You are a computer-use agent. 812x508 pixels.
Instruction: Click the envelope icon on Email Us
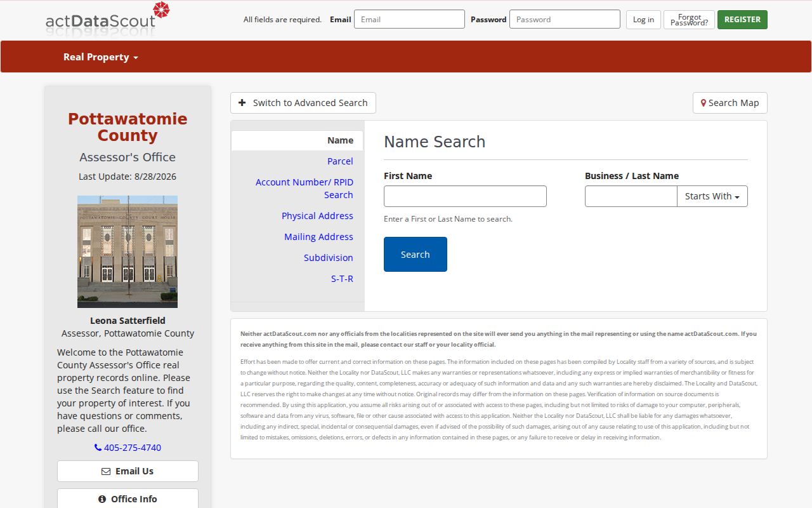(106, 471)
